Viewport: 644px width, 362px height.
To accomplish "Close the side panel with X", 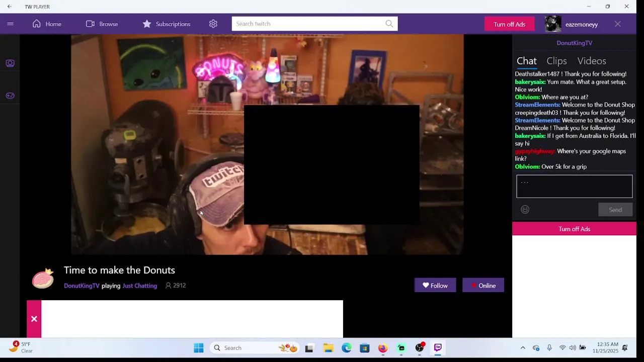I will click(618, 24).
